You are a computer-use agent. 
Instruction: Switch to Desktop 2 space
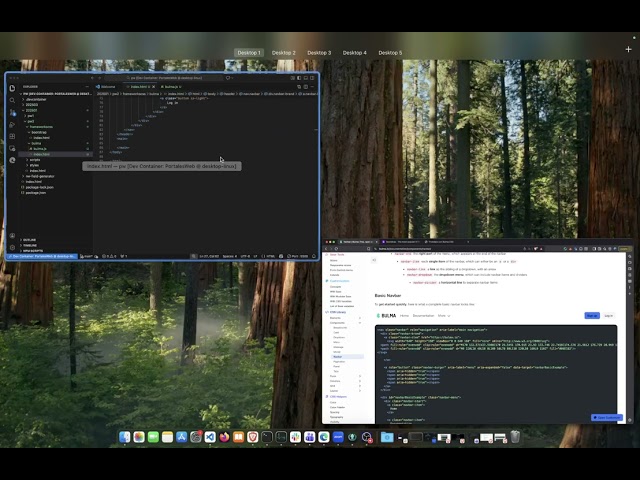284,53
